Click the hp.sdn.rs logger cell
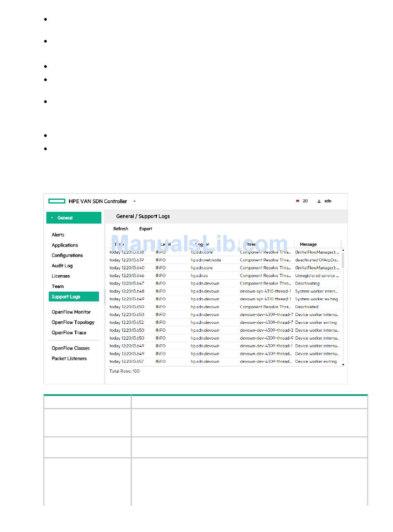 pos(199,276)
